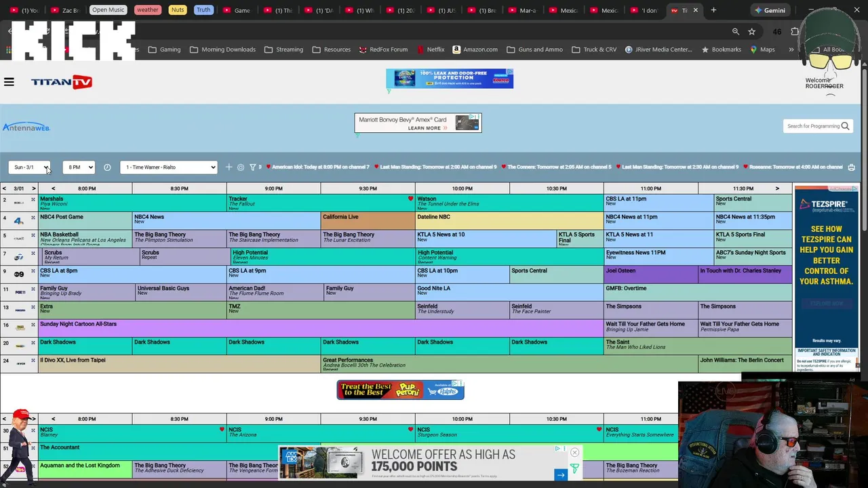Click the NBC4 channel logo in row 4
868x488 pixels.
coord(19,220)
